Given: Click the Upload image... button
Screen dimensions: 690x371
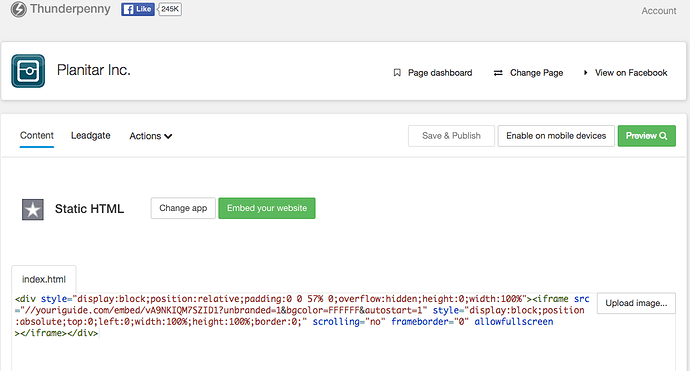Looking at the screenshot, I should coord(636,303).
